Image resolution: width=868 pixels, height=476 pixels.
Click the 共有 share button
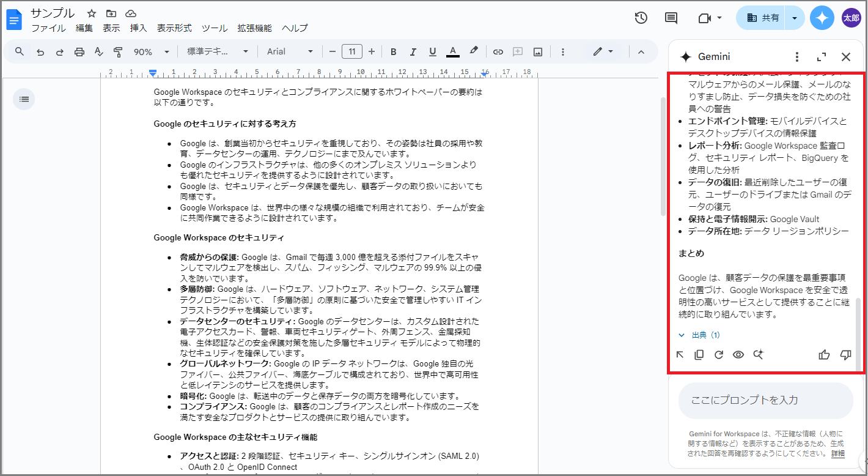point(762,18)
